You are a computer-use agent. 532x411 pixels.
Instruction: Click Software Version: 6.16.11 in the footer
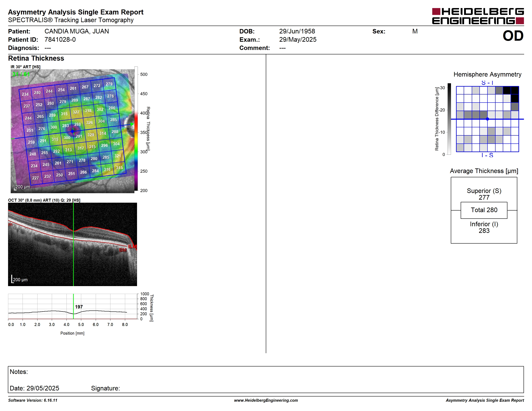pyautogui.click(x=33, y=400)
